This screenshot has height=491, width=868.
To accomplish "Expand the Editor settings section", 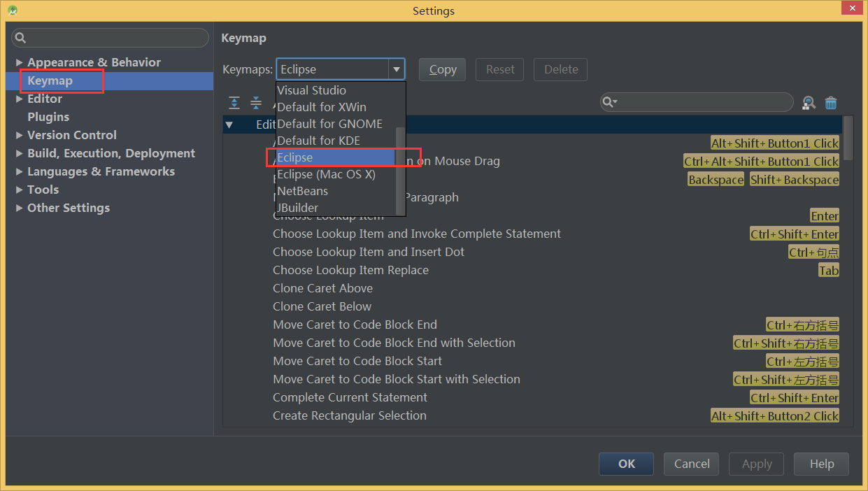I will pos(20,99).
